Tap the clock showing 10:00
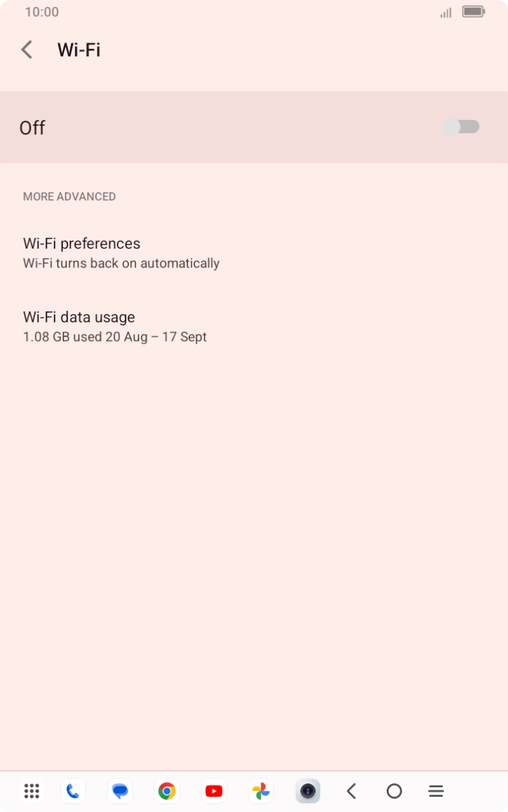508x812 pixels. (42, 12)
